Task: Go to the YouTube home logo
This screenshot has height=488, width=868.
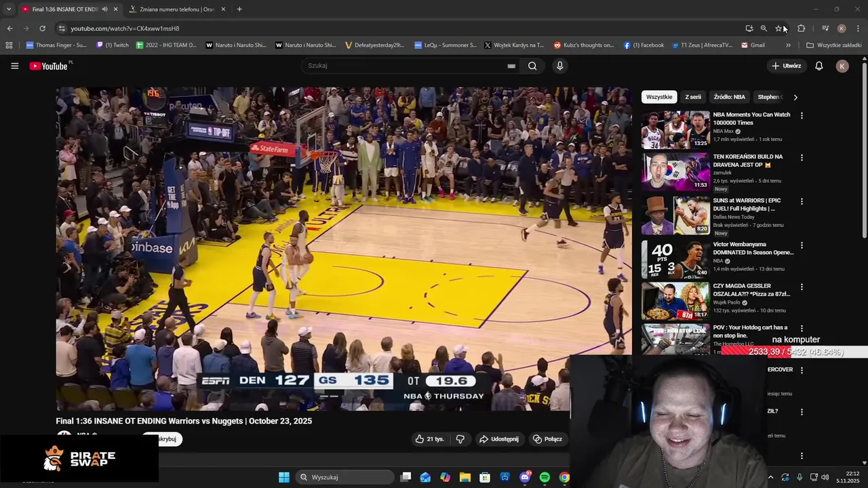Action: point(49,66)
